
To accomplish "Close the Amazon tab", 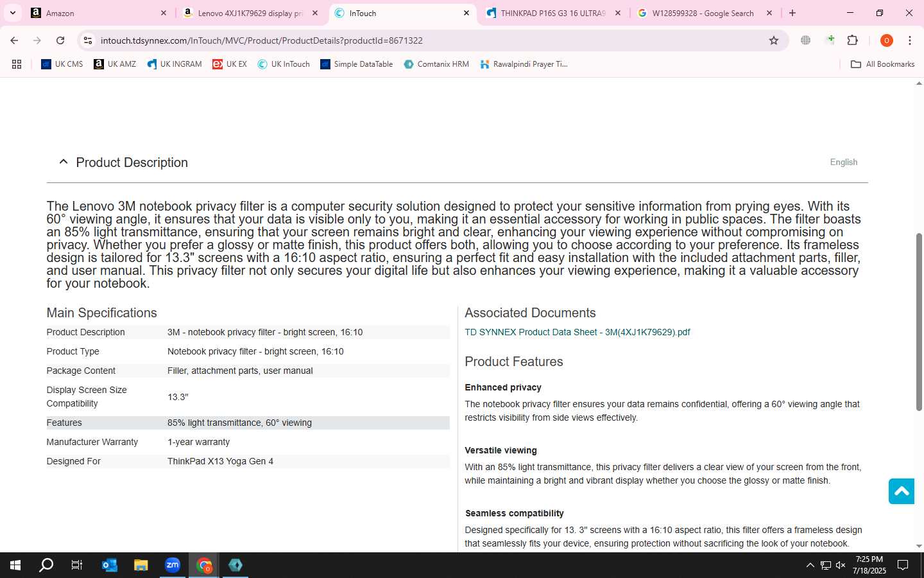I will click(163, 13).
